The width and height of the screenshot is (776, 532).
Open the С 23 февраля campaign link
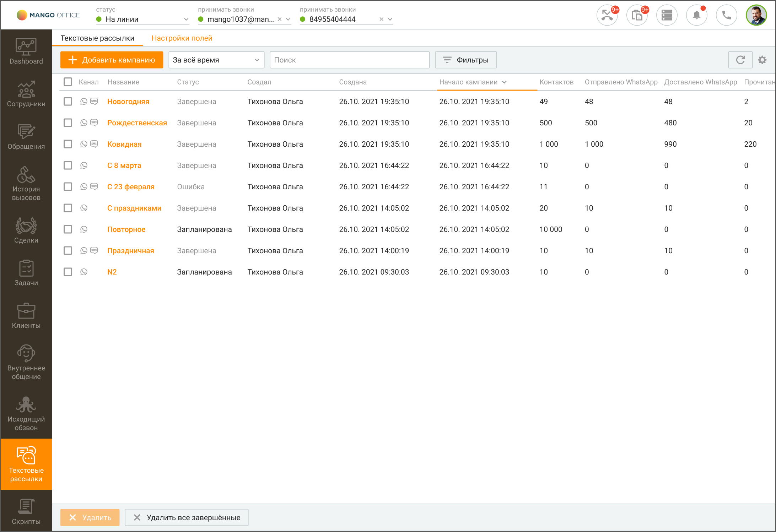131,187
